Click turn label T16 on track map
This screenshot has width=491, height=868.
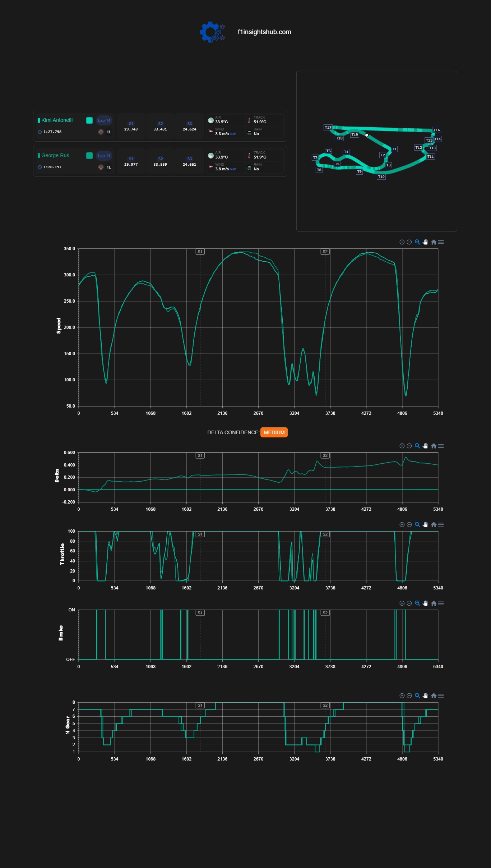[436, 130]
